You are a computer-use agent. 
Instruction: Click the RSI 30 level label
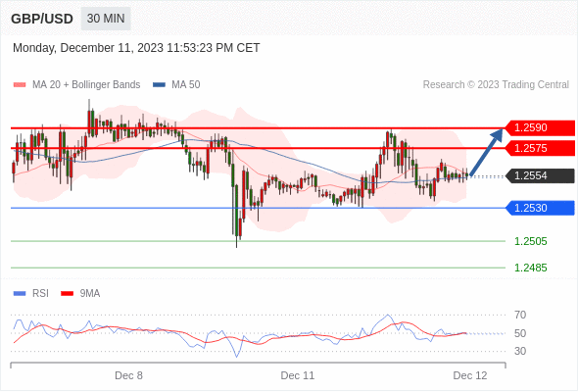[520, 351]
